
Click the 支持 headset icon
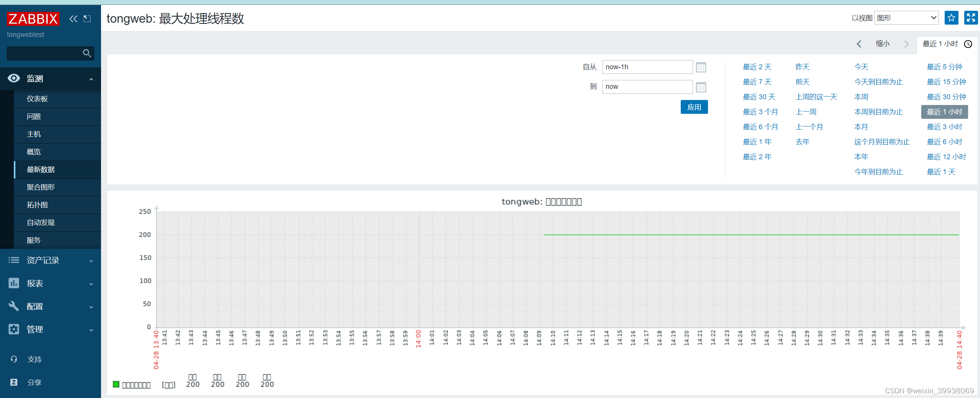click(14, 359)
